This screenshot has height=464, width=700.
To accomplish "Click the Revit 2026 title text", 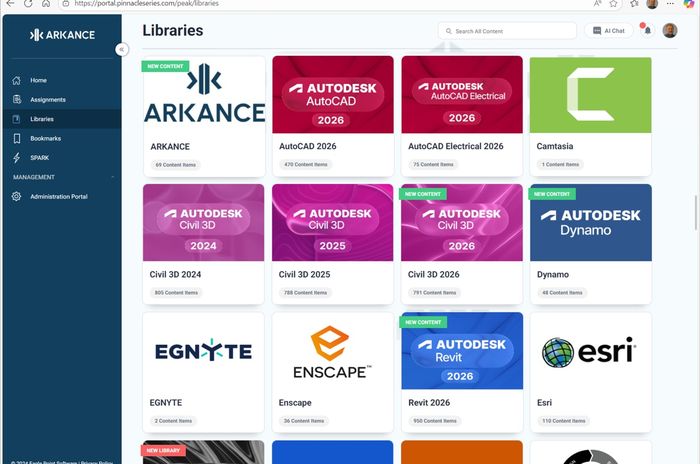I will click(429, 403).
